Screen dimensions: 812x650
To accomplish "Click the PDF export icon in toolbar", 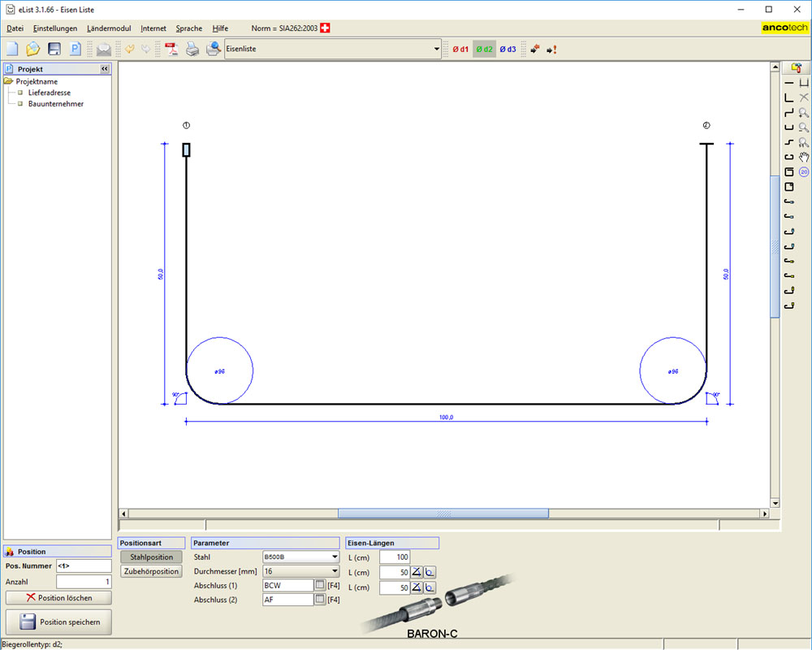I will [x=171, y=50].
